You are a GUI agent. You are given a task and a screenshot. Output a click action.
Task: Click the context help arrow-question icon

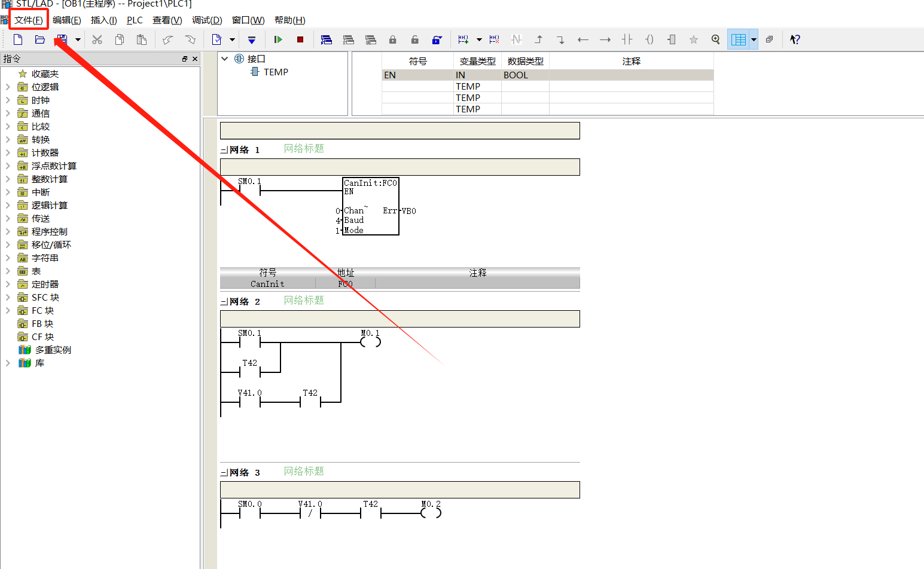coord(795,39)
